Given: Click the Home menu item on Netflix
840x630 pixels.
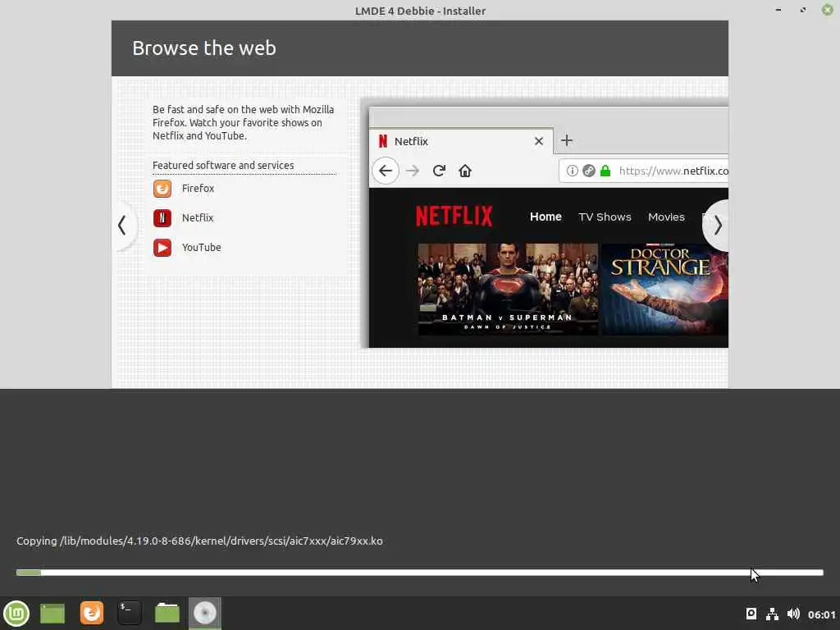Looking at the screenshot, I should (546, 217).
